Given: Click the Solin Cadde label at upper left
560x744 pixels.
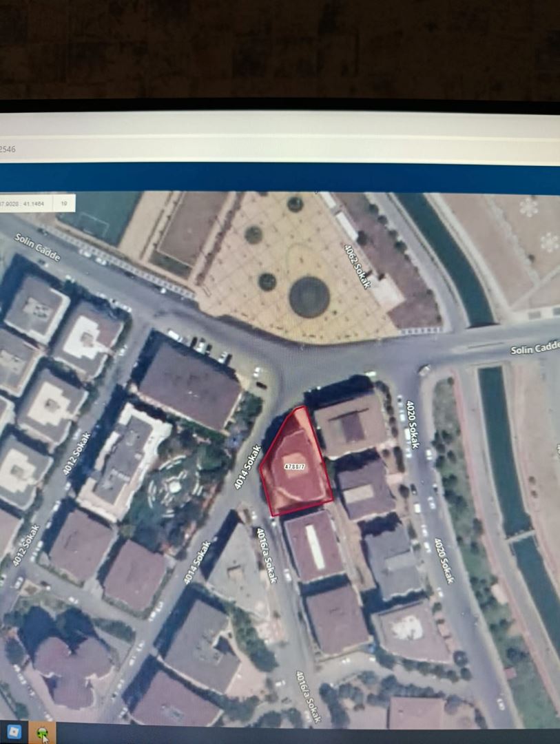Looking at the screenshot, I should click(37, 247).
